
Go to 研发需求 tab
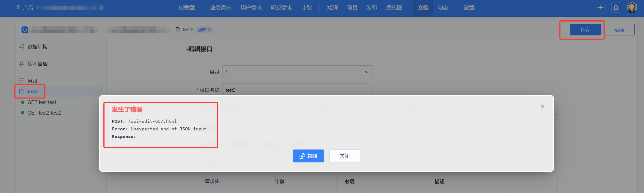click(x=281, y=8)
